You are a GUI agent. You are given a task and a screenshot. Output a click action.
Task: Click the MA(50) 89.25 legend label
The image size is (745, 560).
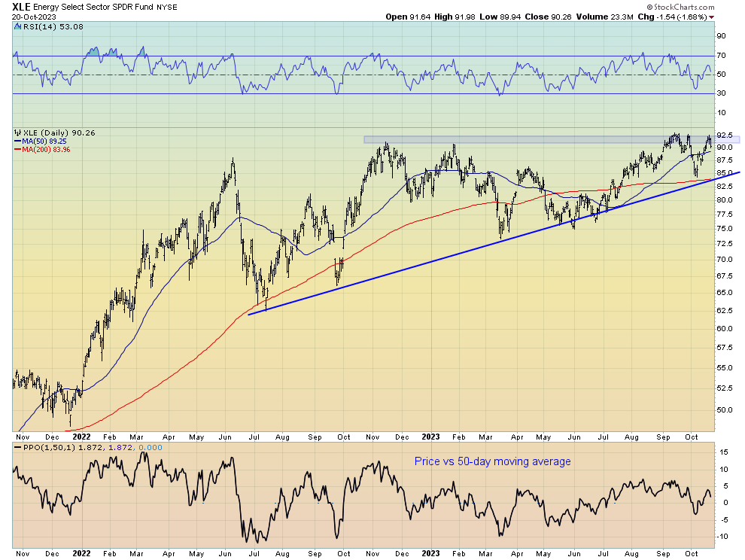44,142
